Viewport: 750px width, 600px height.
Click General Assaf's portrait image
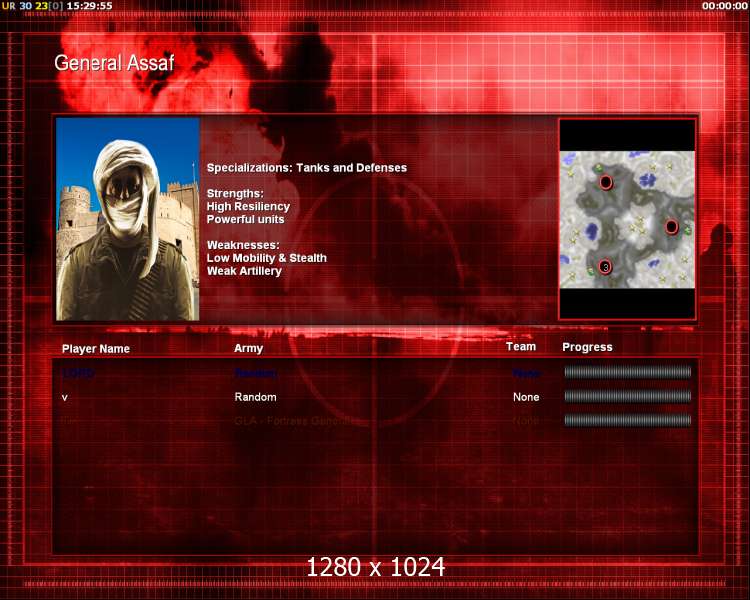click(x=128, y=219)
